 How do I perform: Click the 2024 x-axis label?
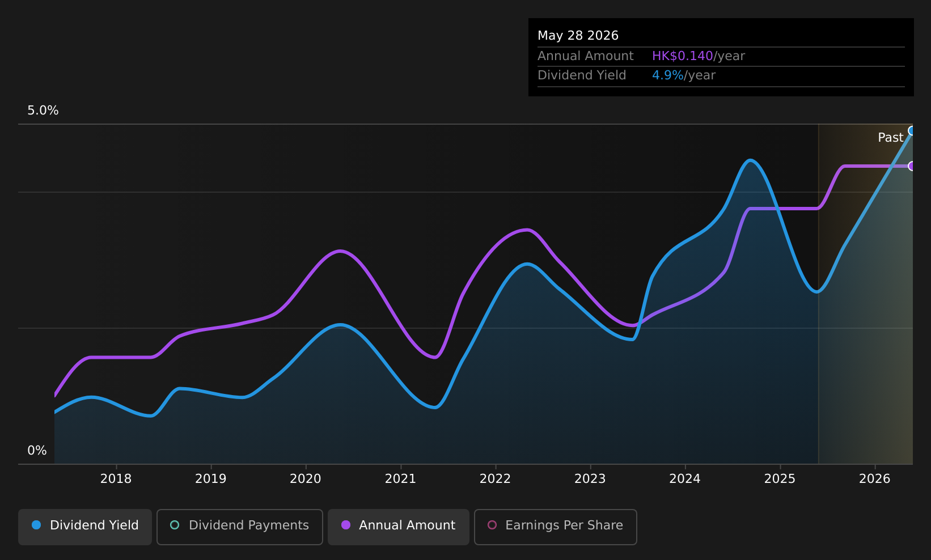pyautogui.click(x=685, y=479)
